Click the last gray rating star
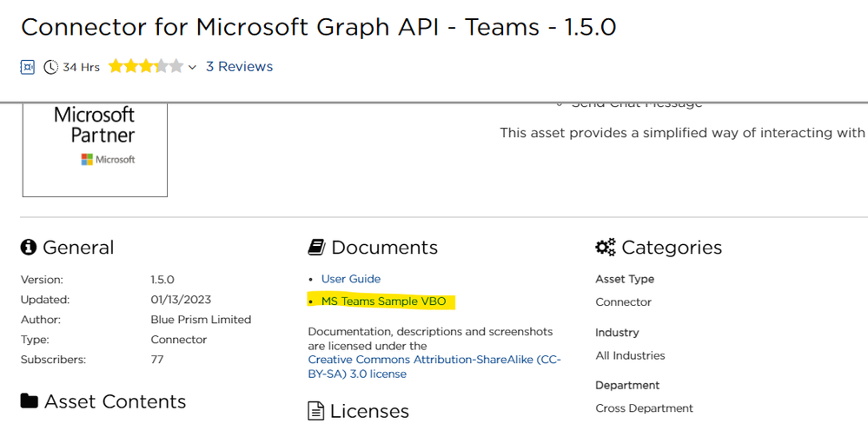Screen dimensions: 868x424 (176, 66)
